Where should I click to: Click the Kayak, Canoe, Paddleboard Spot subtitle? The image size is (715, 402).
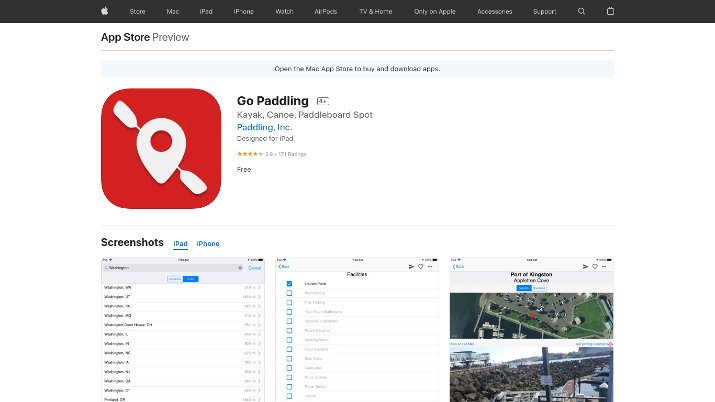pyautogui.click(x=305, y=115)
